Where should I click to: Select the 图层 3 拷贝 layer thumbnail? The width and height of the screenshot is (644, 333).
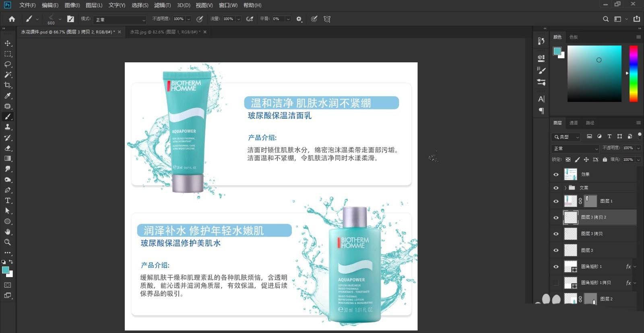pos(570,234)
